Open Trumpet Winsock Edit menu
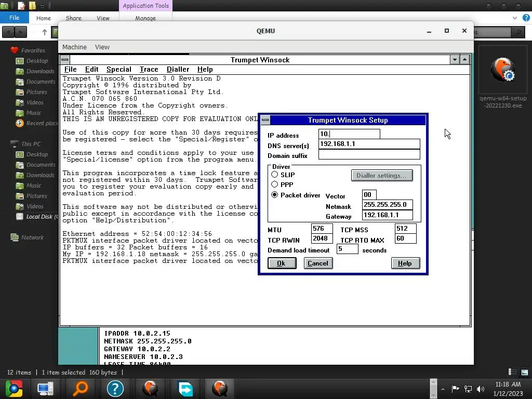 91,69
